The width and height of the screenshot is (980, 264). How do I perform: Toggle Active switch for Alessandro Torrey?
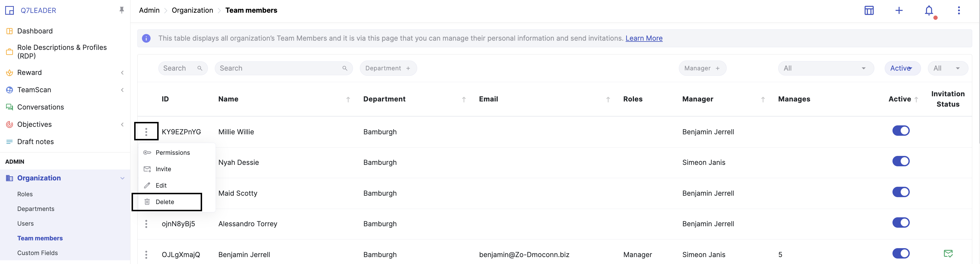point(901,222)
